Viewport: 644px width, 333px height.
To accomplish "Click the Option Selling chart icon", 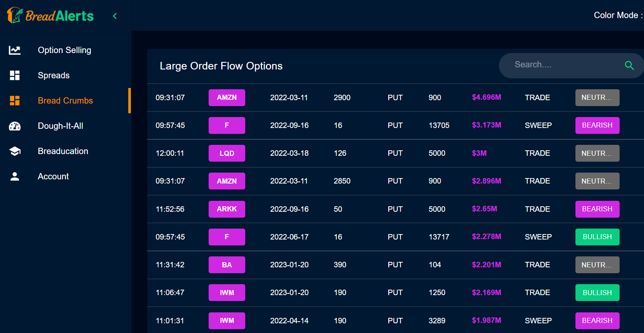I will pyautogui.click(x=15, y=50).
